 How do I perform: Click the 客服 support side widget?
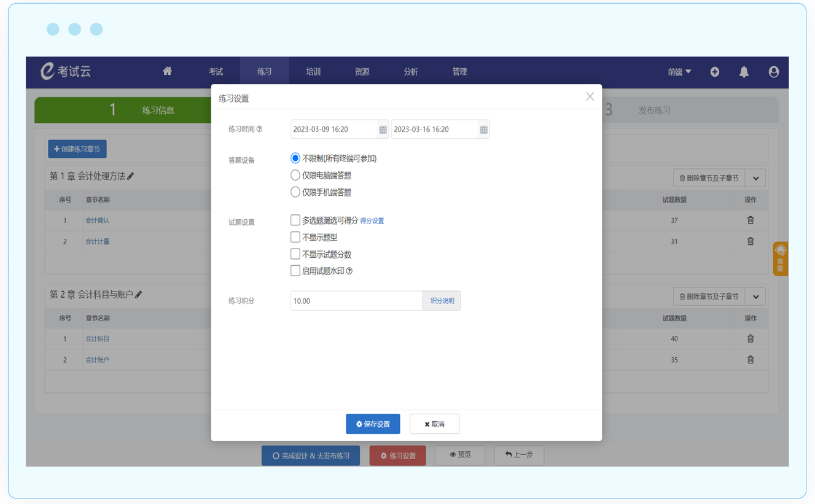coord(780,258)
